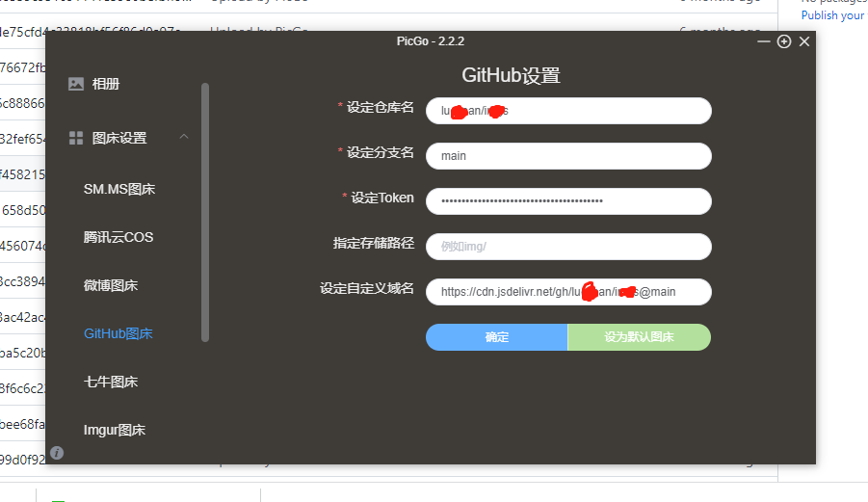
Task: Select 七牛图床 in the sidebar
Action: pyautogui.click(x=110, y=382)
